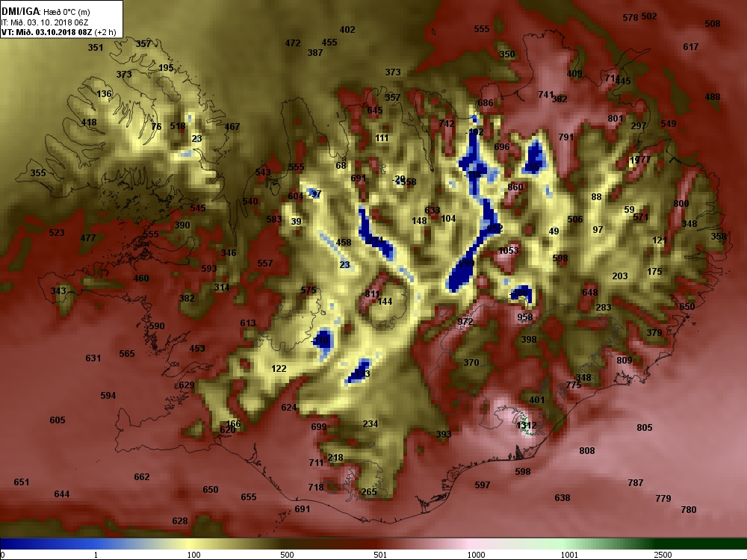Image resolution: width=747 pixels, height=560 pixels.
Task: Click the map value '972'
Action: tap(465, 321)
